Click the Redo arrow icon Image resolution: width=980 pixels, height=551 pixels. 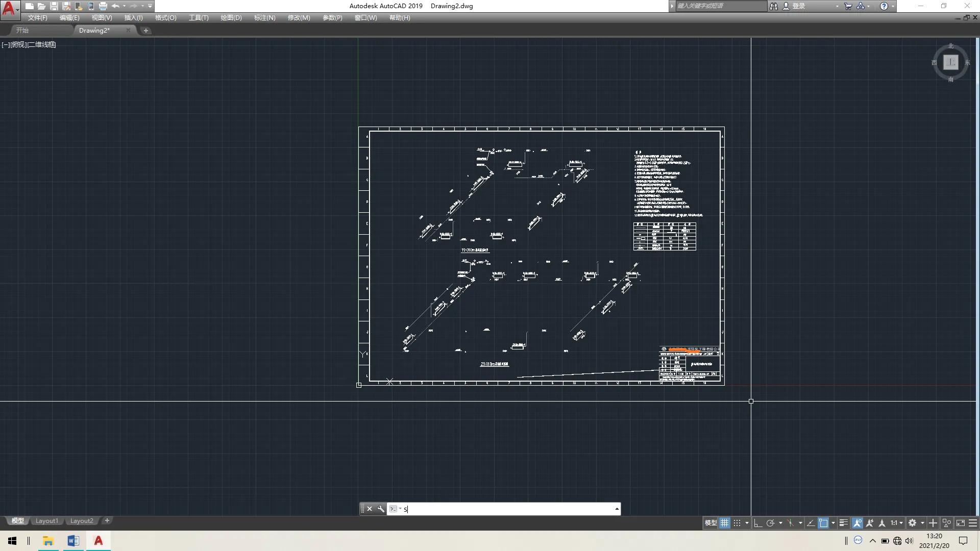(x=134, y=6)
